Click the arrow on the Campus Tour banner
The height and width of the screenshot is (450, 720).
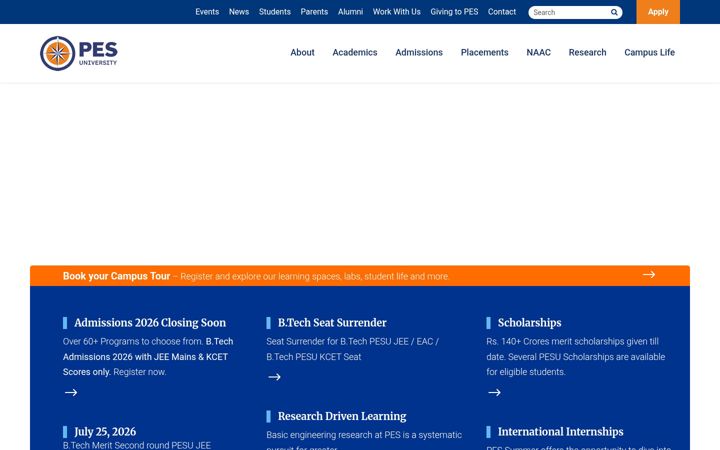coord(649,275)
